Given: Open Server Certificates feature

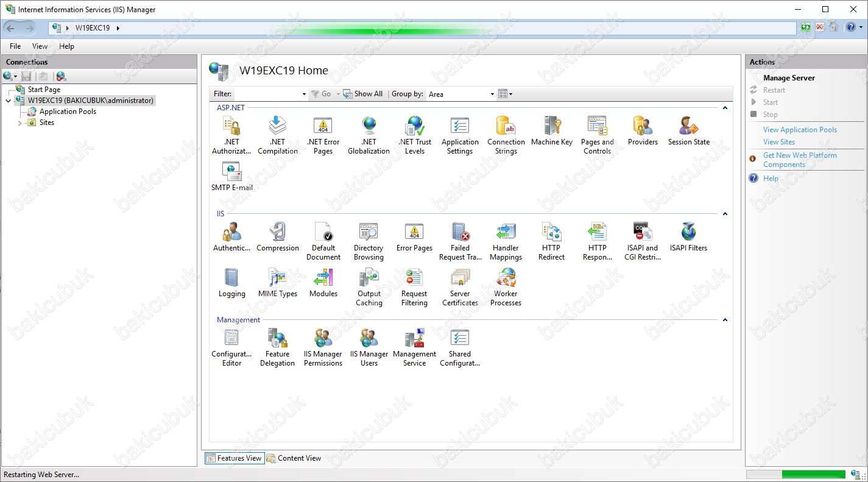Looking at the screenshot, I should coord(460,287).
